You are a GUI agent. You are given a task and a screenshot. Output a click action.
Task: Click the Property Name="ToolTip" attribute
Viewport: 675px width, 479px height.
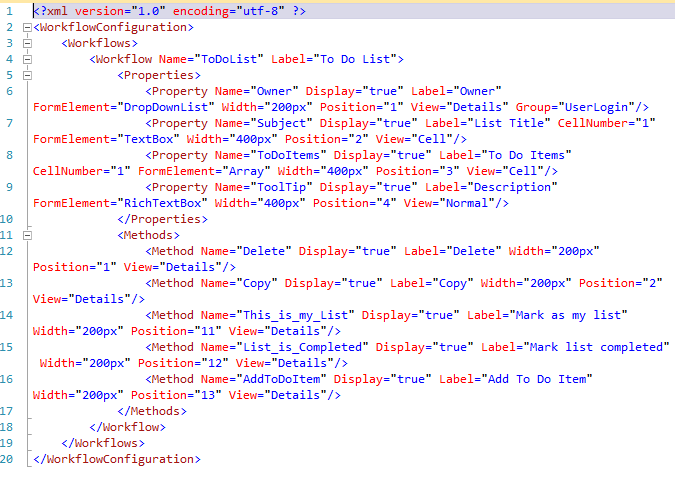[263, 187]
